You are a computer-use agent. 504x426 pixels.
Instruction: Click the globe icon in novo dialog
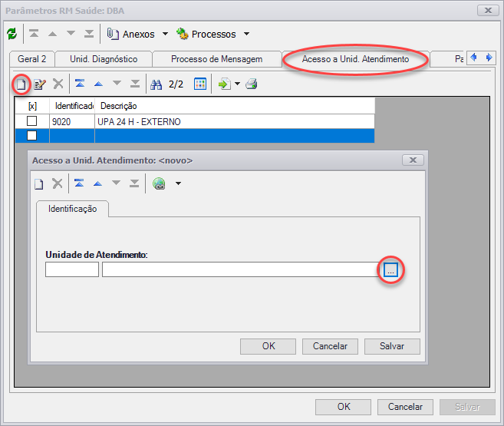point(159,183)
